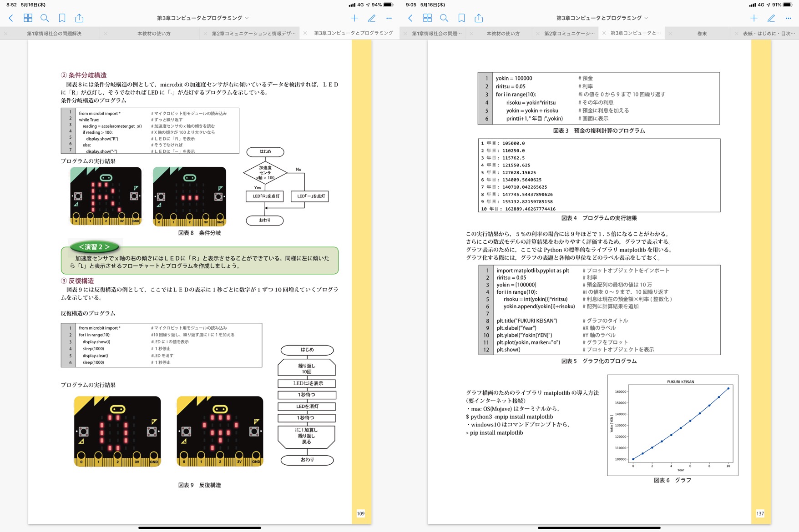Select 第3章コンピュータとプログラミング tab in left window
Viewport: 799px width, 532px height.
coord(354,33)
